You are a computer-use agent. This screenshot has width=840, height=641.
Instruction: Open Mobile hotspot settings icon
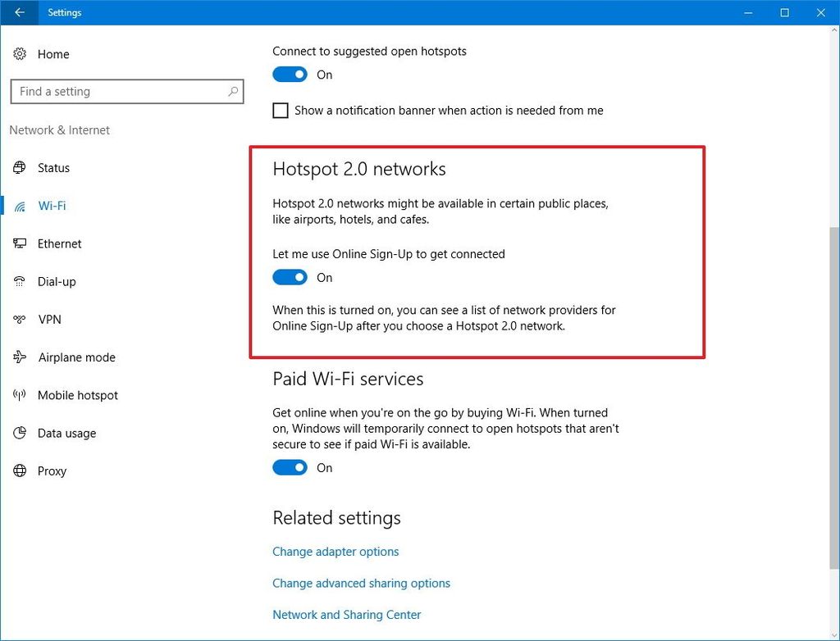click(x=20, y=395)
